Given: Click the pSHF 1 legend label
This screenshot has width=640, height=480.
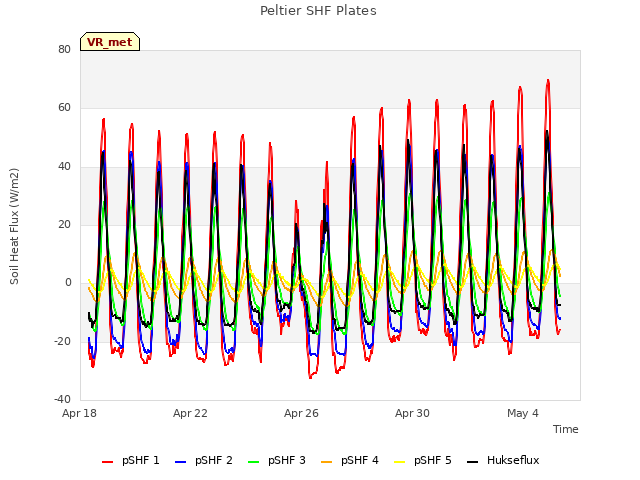Looking at the screenshot, I should pos(141,460).
